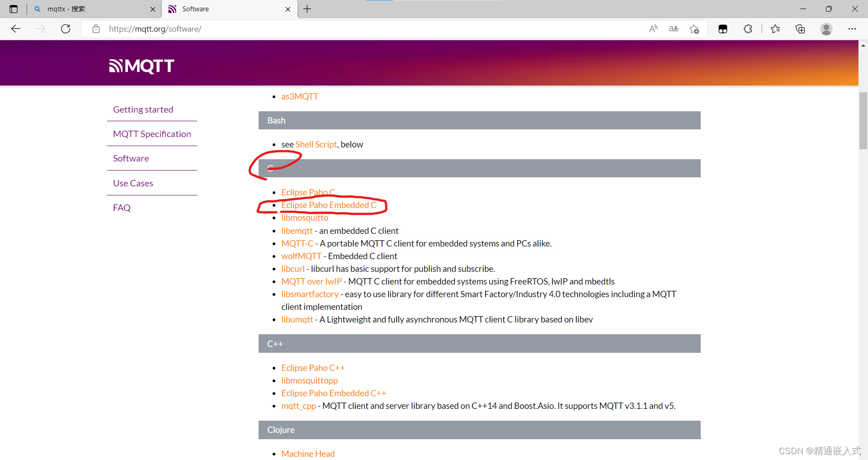
Task: Open the Eclipse Paho Embedded C++ link
Action: point(334,393)
